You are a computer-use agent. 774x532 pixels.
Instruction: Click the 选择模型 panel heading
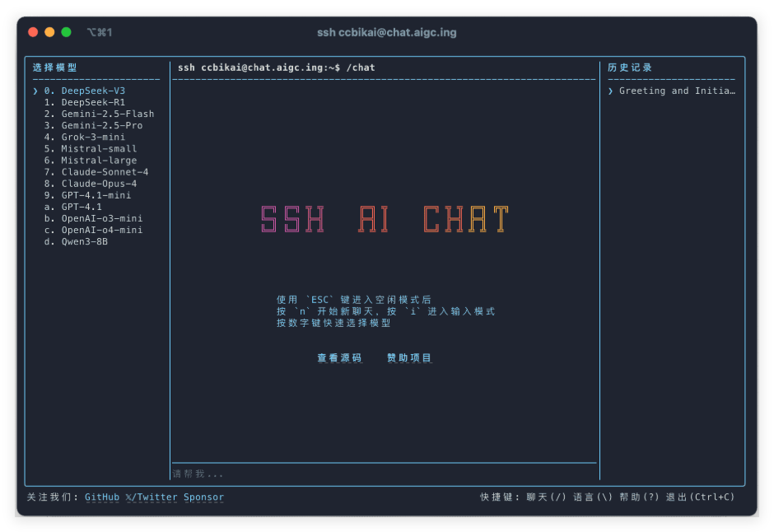pyautogui.click(x=55, y=68)
